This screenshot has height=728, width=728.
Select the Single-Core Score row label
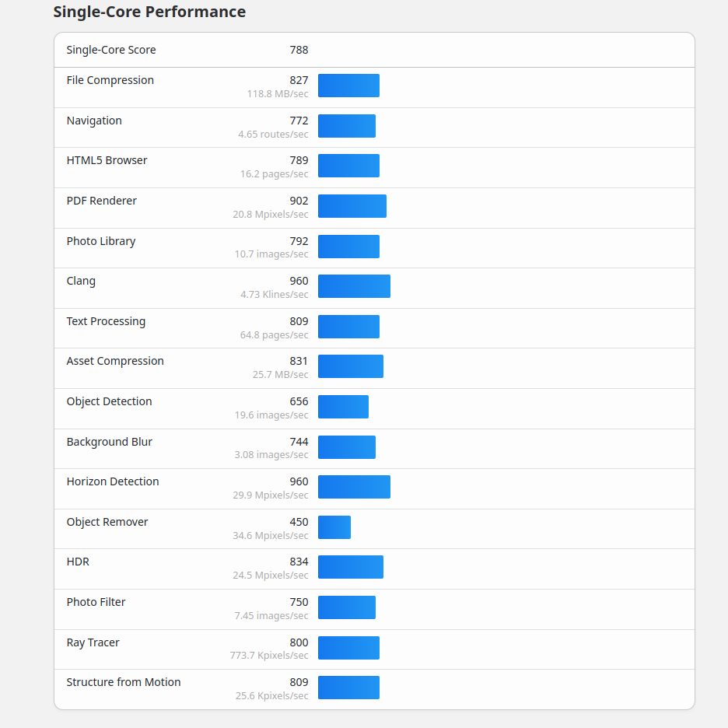click(x=111, y=50)
